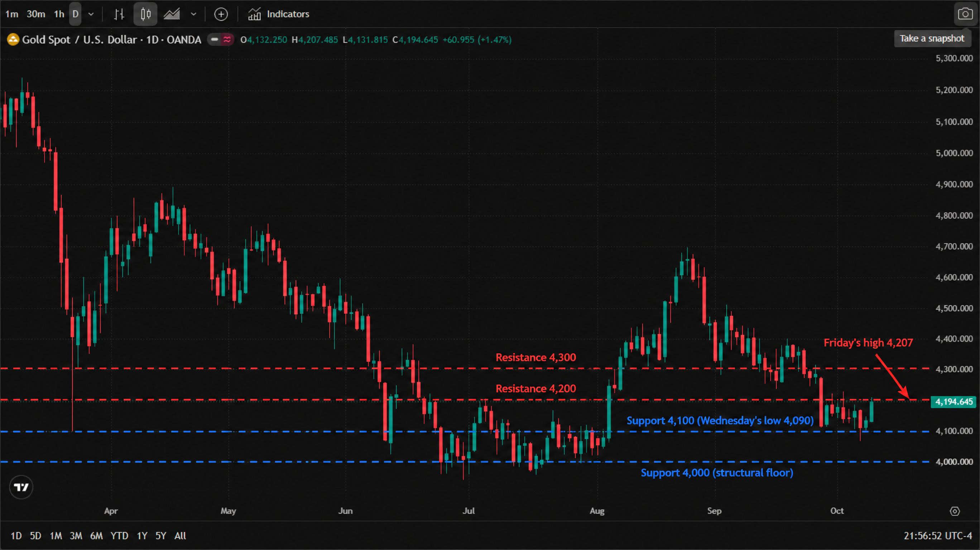980x550 pixels.
Task: Set the range to 5D
Action: tap(35, 536)
